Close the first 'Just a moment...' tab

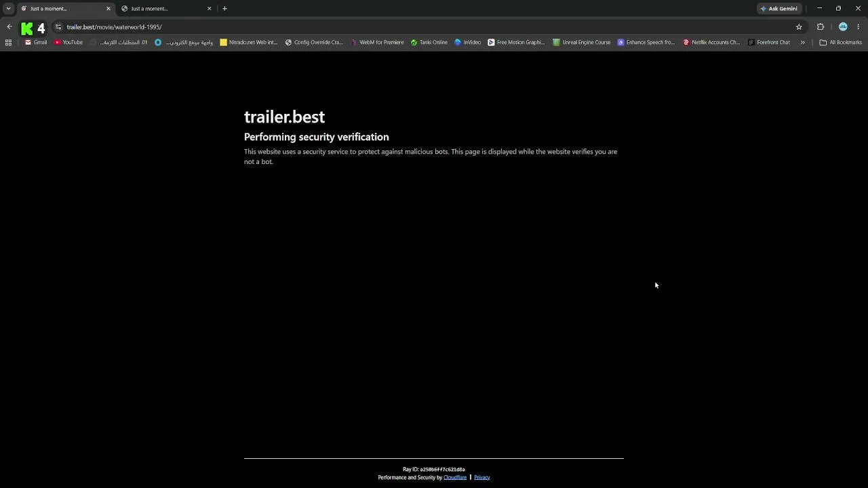click(x=108, y=9)
